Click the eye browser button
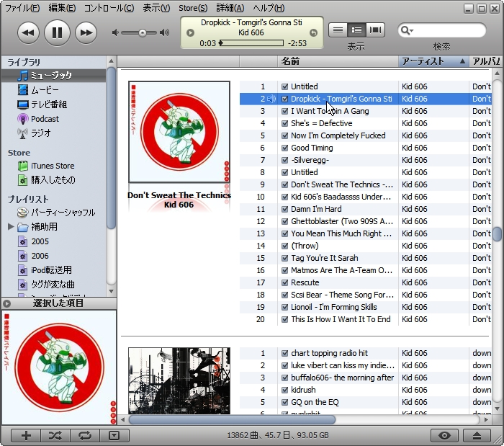The image size is (504, 446). point(444,436)
